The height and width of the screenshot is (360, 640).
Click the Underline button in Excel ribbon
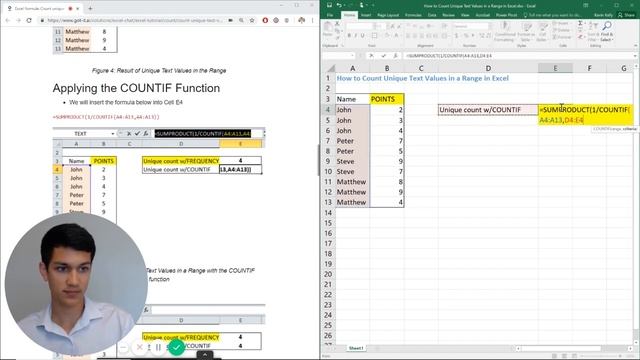tap(362, 36)
